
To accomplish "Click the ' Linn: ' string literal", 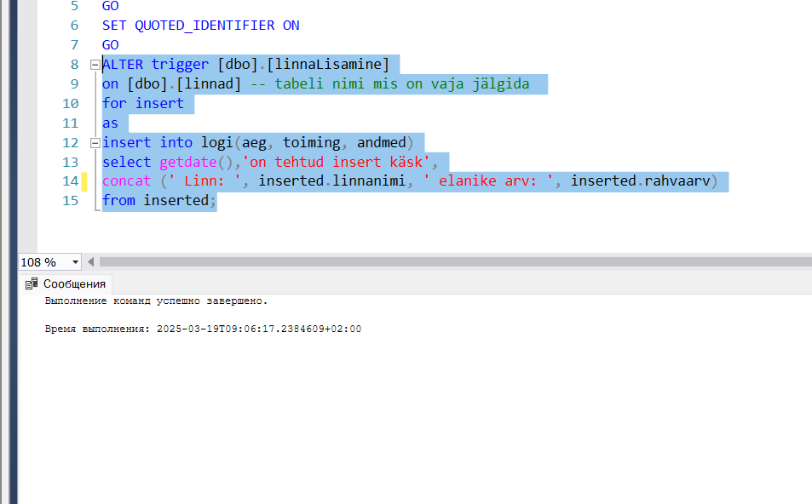I will (x=204, y=181).
